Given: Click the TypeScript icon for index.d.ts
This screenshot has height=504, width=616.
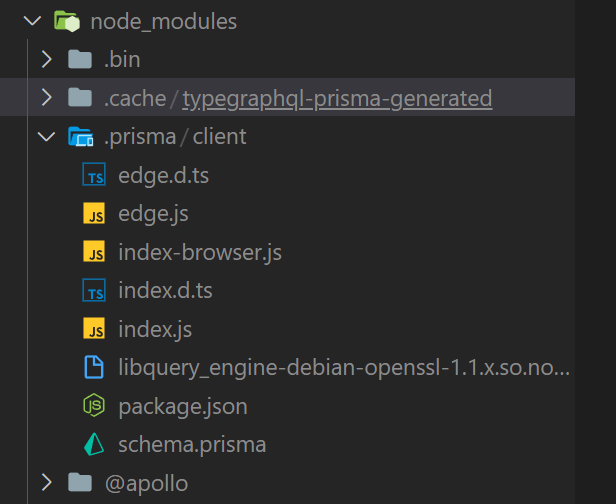Looking at the screenshot, I should click(94, 290).
